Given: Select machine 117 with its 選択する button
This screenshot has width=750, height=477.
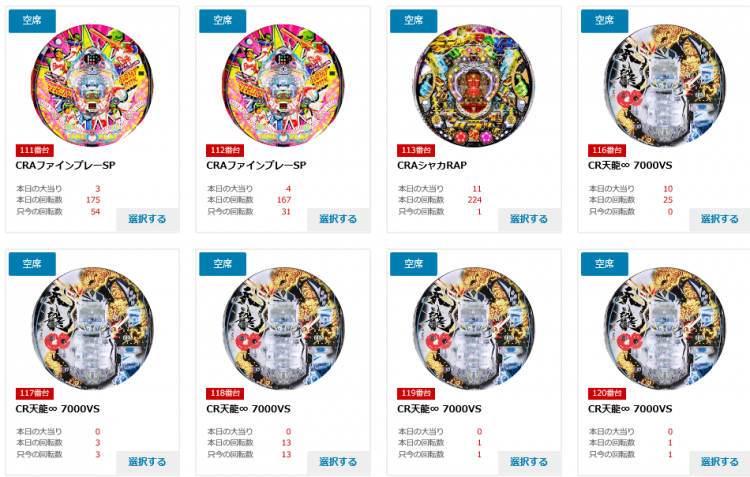Looking at the screenshot, I should (147, 462).
